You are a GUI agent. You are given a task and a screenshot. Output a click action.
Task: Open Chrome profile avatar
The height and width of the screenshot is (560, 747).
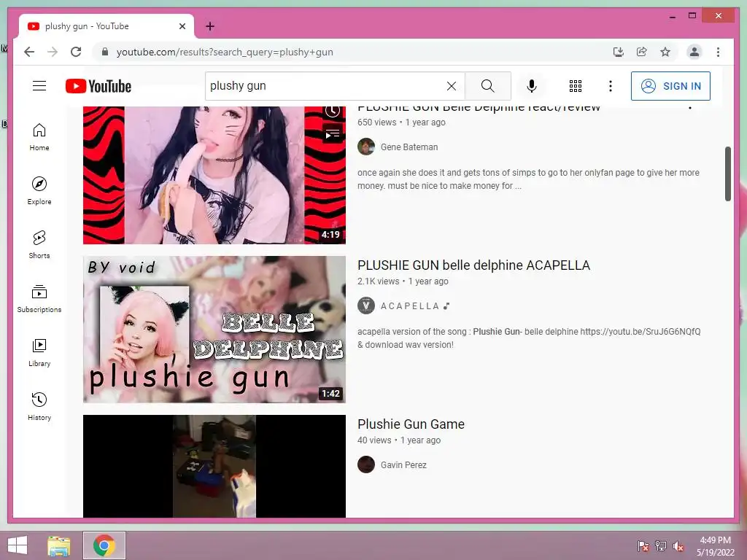tap(694, 52)
